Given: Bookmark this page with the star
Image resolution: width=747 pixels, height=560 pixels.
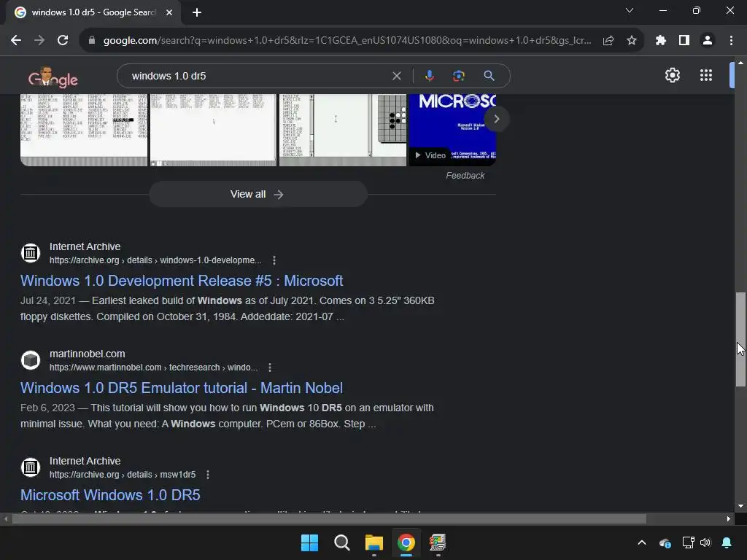Looking at the screenshot, I should [x=632, y=41].
